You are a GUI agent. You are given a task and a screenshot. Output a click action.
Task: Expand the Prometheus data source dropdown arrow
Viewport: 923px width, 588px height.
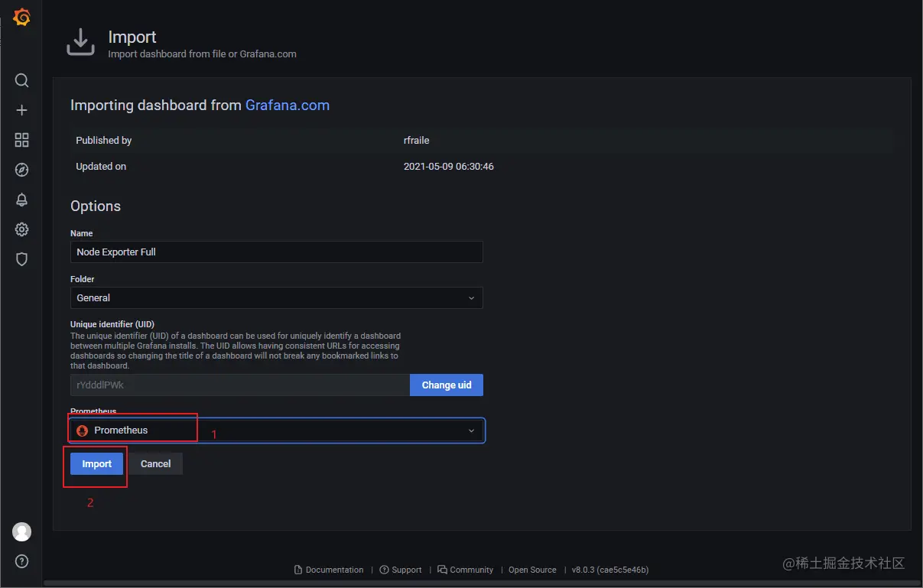[x=472, y=430]
